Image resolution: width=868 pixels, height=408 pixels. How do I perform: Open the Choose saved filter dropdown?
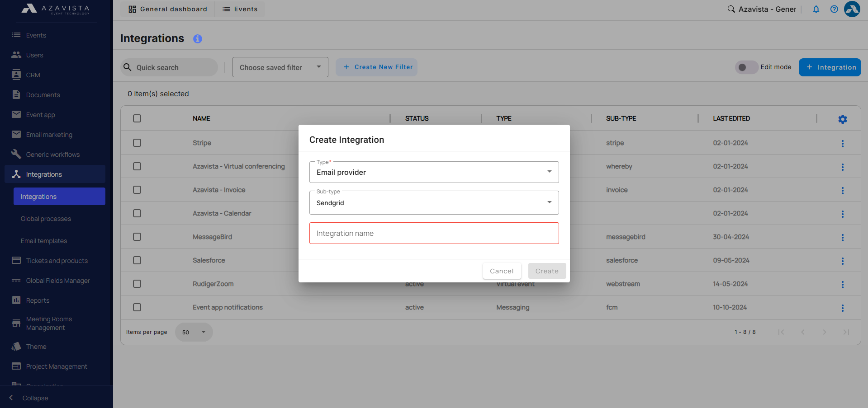(280, 67)
